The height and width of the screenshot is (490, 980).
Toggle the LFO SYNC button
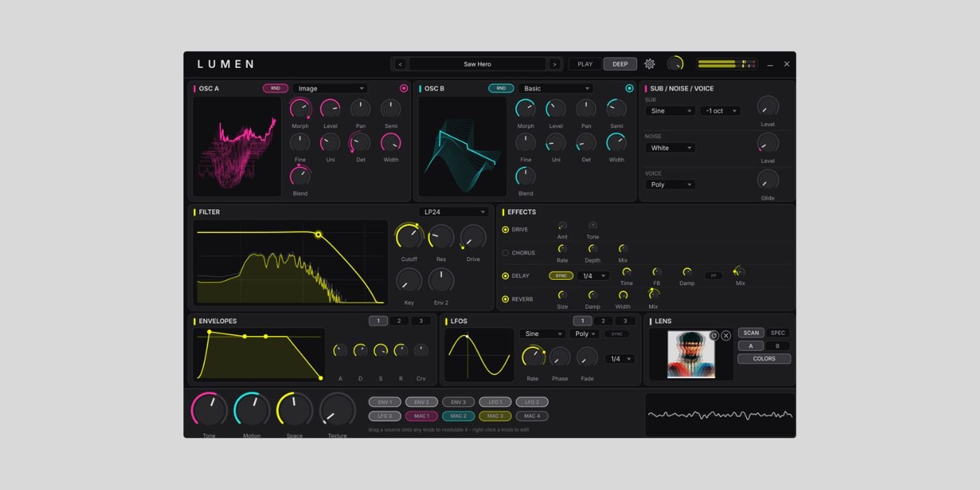pyautogui.click(x=617, y=334)
